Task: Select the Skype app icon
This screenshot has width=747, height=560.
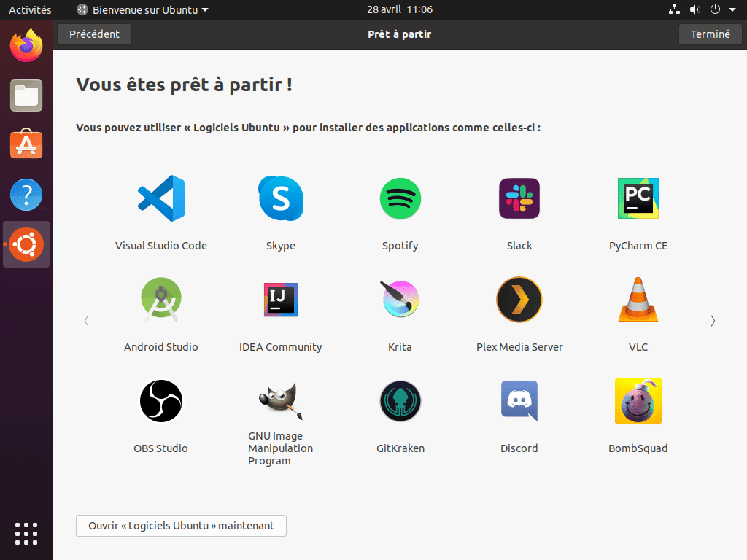Action: pos(281,198)
